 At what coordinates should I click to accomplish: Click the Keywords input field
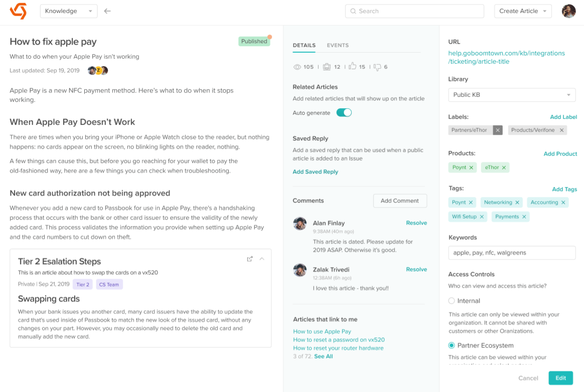tap(512, 252)
